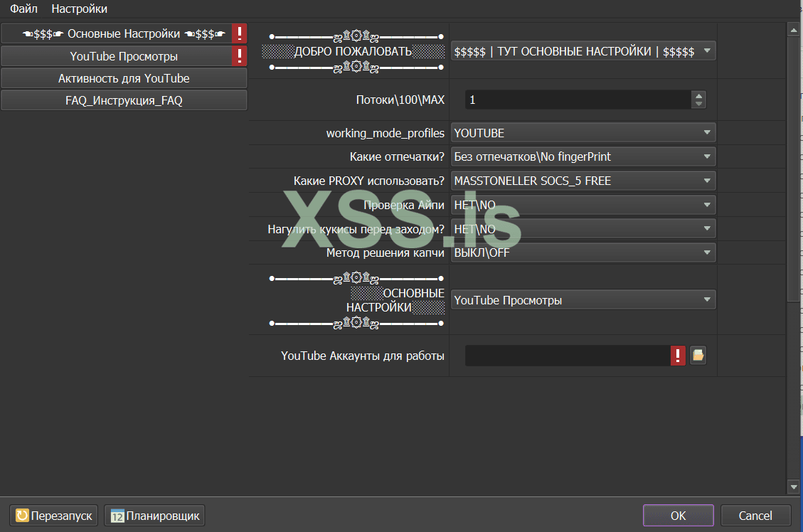
Task: Increase the Потоки thread count
Action: pos(698,95)
